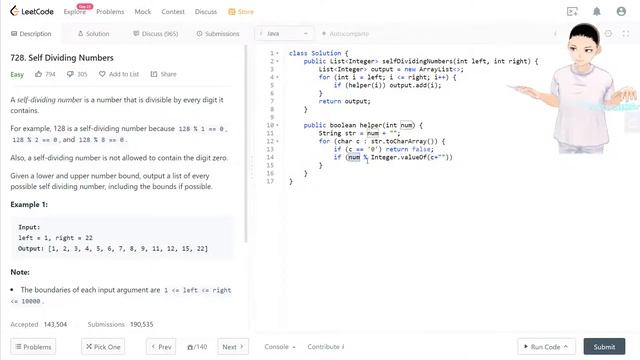Go to the Next problem

click(233, 347)
